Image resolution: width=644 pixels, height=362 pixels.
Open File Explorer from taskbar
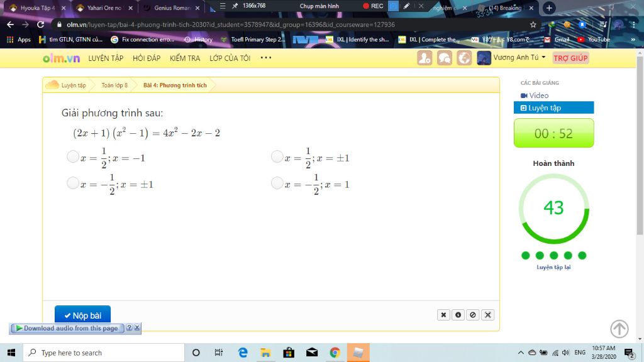(265, 353)
